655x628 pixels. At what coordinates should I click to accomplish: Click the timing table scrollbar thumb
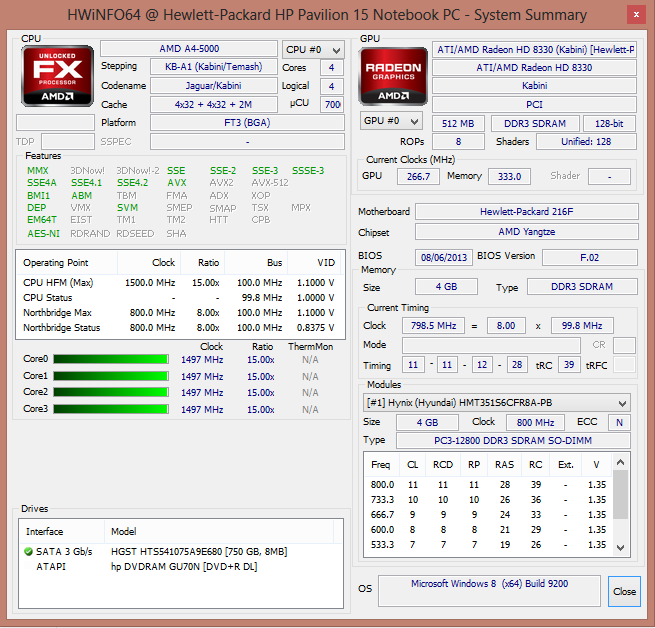click(x=620, y=494)
